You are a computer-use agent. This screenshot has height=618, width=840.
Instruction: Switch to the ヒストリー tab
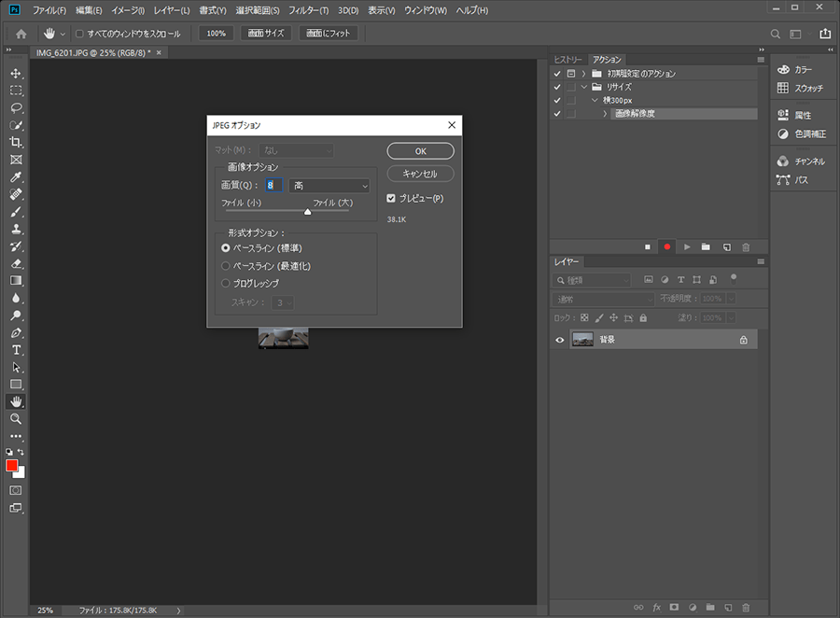[568, 60]
